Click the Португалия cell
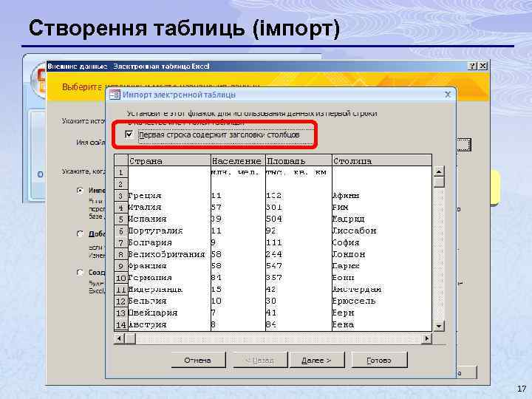This screenshot has height=399, width=532. 169,231
